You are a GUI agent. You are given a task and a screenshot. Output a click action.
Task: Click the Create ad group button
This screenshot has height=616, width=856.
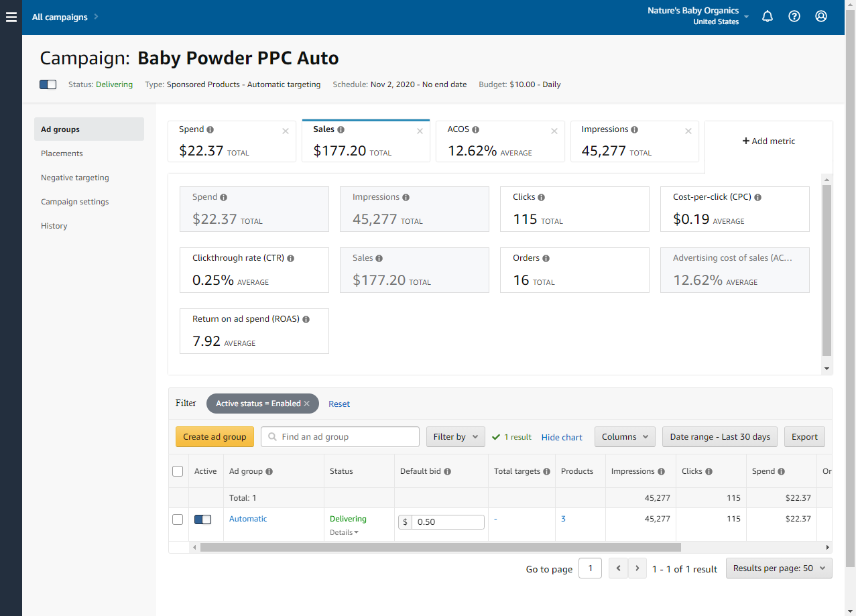215,437
